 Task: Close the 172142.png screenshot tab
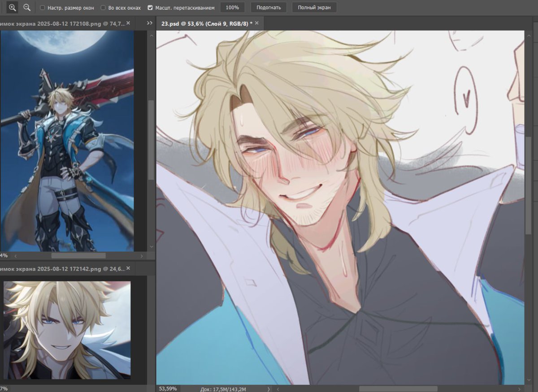[x=128, y=268]
